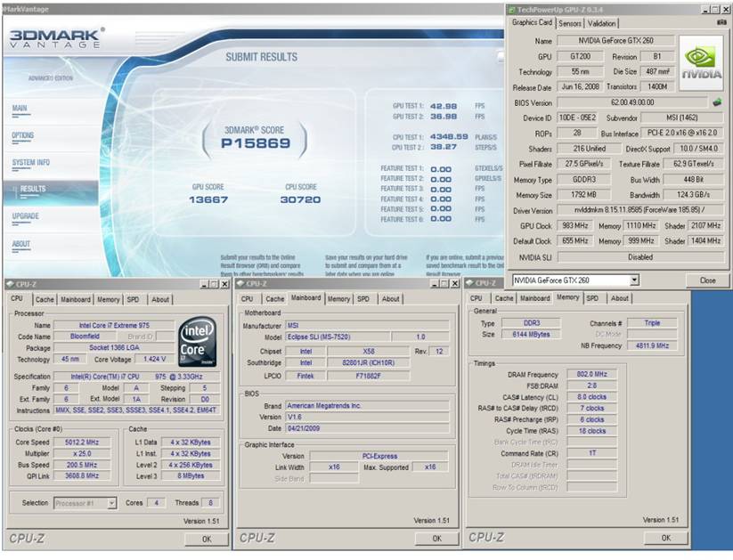
Task: Click the Model field Eclipse SLI (MS-7520)
Action: pos(337,337)
